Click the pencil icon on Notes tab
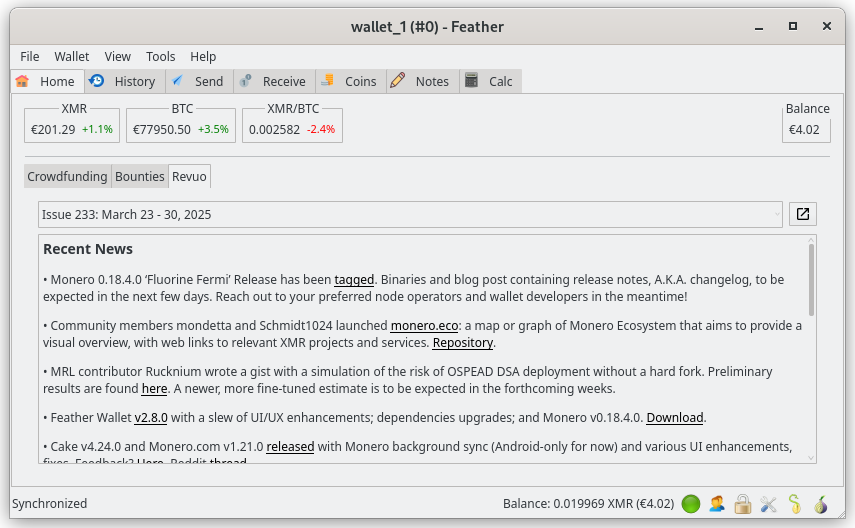This screenshot has height=528, width=855. [398, 80]
